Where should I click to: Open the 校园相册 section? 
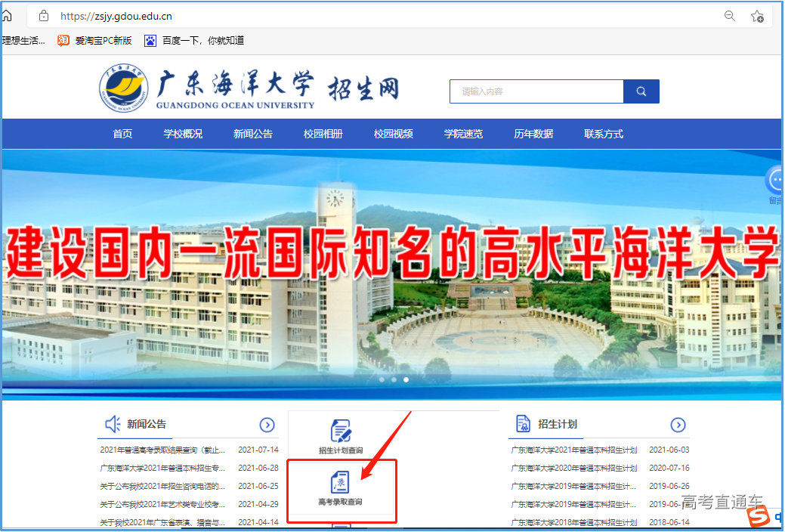coord(323,134)
